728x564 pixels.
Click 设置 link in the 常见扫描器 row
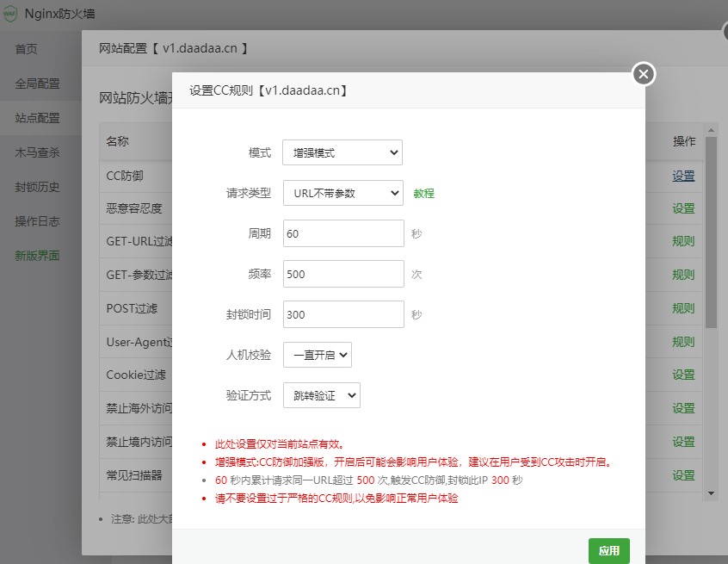[x=683, y=475]
